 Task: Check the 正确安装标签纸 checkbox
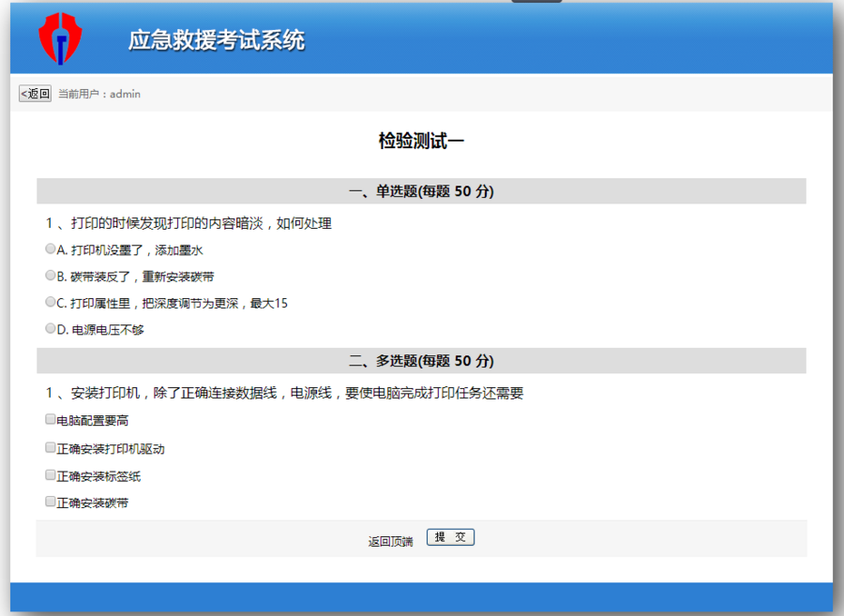(50, 474)
